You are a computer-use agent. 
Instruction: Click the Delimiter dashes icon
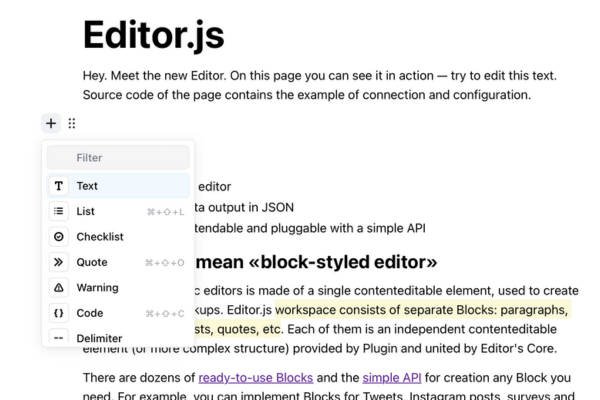pyautogui.click(x=59, y=337)
